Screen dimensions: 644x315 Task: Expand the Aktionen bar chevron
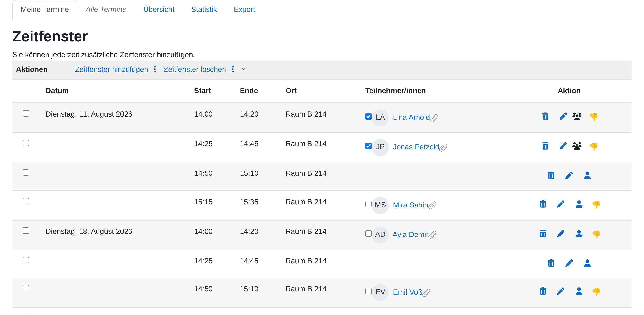tap(244, 69)
